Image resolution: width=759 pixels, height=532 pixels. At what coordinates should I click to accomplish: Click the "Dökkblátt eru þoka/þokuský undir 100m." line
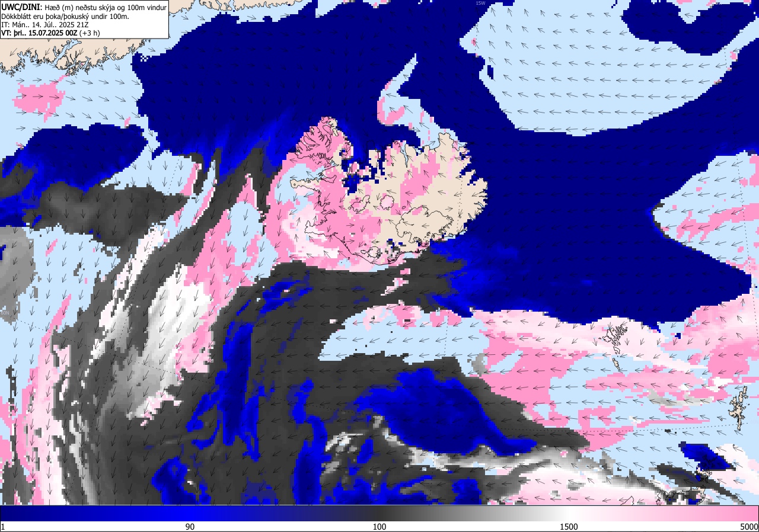pos(65,16)
